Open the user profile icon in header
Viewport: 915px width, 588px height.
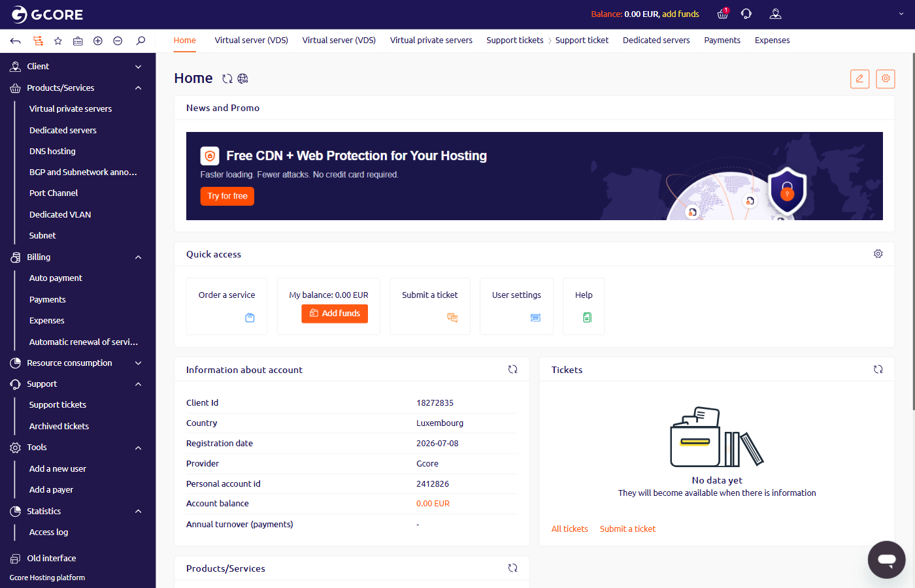(x=776, y=14)
